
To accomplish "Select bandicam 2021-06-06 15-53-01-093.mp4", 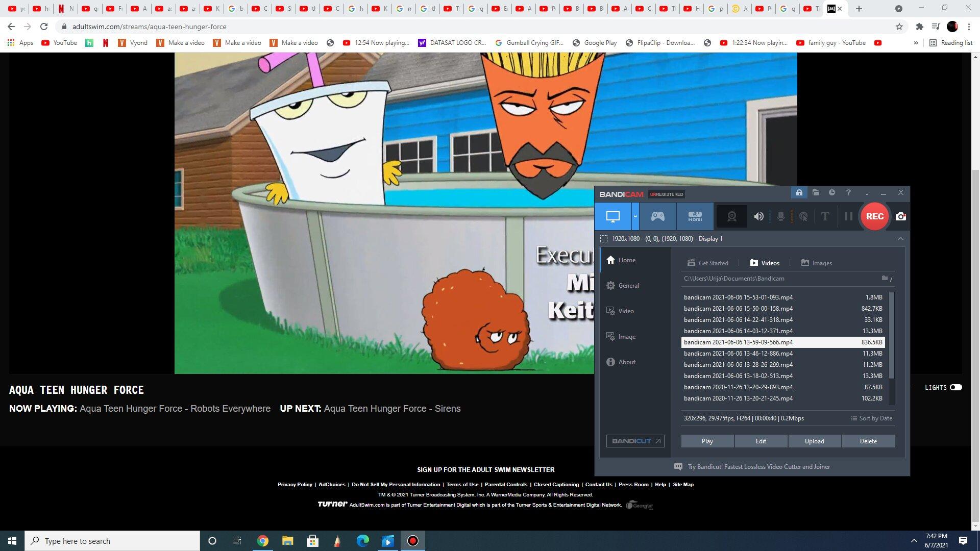I will (783, 297).
